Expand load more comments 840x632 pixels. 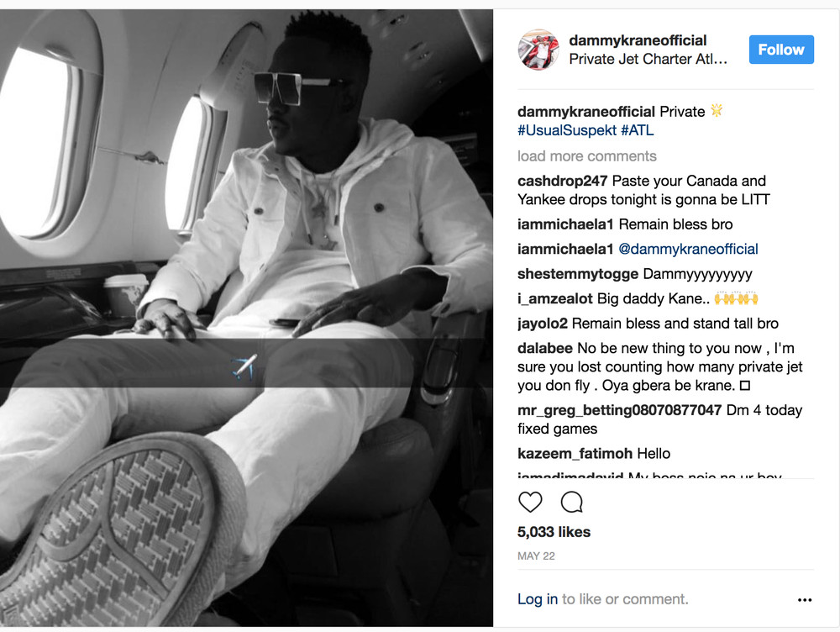point(586,156)
